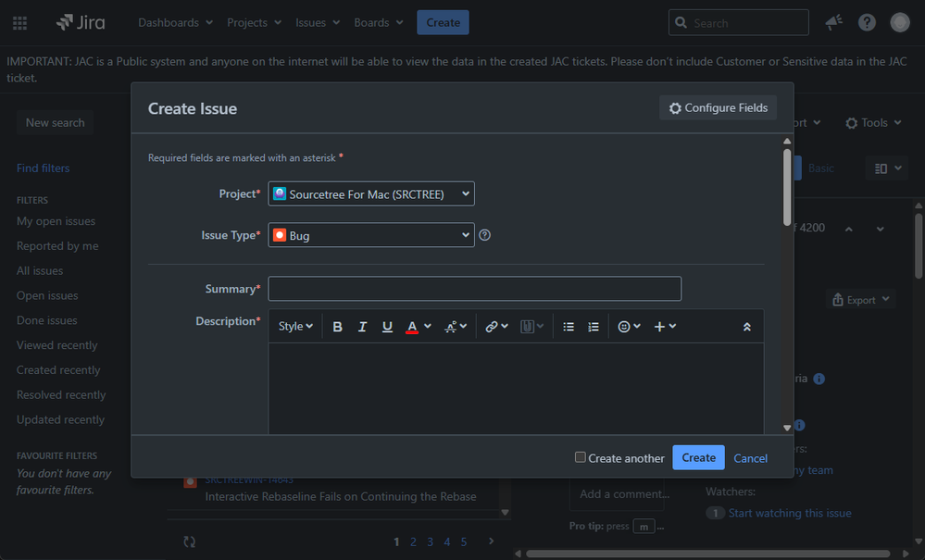
Task: Select the Created recently filter
Action: [58, 369]
